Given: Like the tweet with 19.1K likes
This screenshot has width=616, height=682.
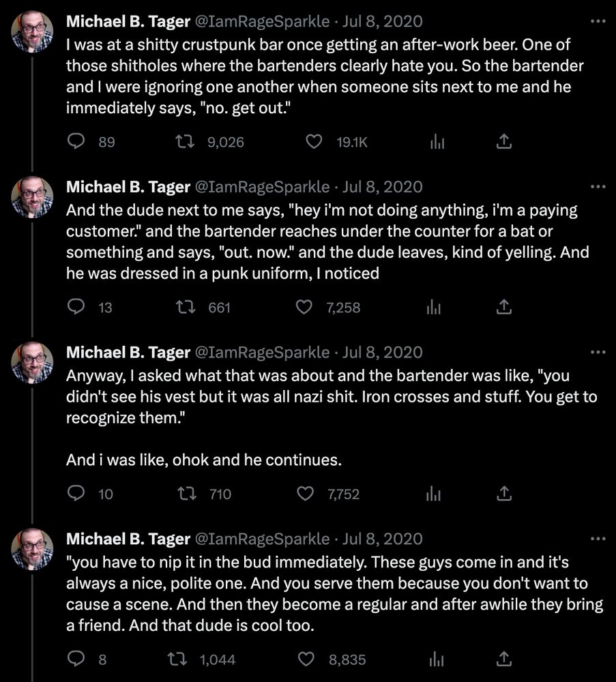Looking at the screenshot, I should click(x=313, y=141).
